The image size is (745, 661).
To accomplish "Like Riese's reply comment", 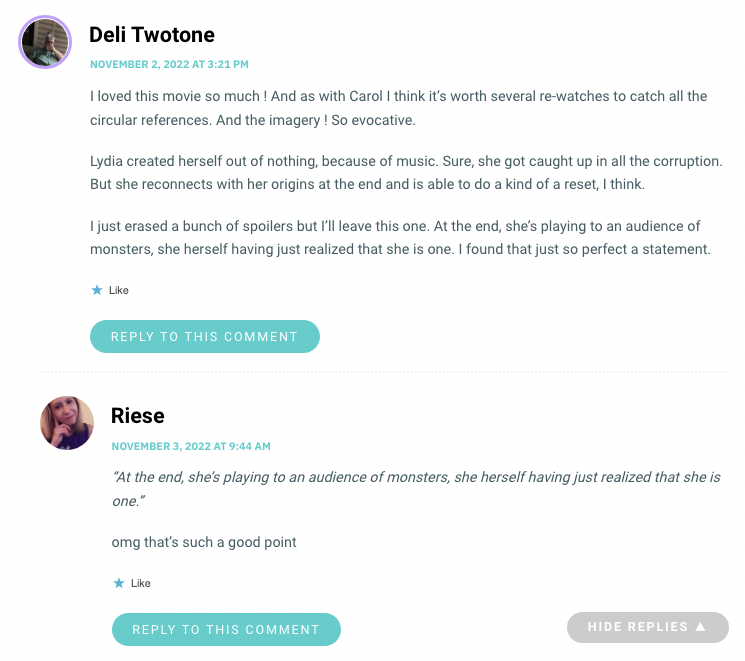I will [x=132, y=583].
